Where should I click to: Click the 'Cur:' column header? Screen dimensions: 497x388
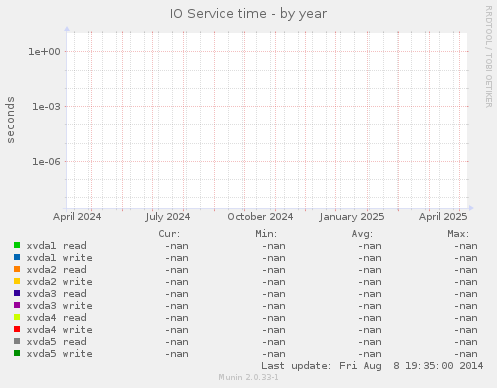(169, 234)
